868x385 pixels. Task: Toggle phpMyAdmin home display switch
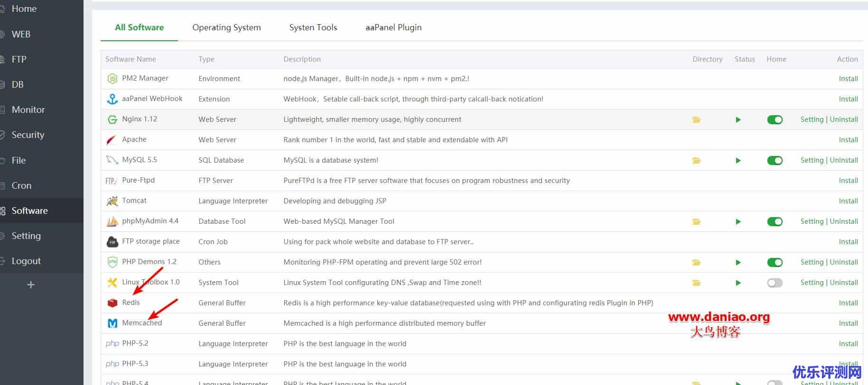click(x=775, y=221)
